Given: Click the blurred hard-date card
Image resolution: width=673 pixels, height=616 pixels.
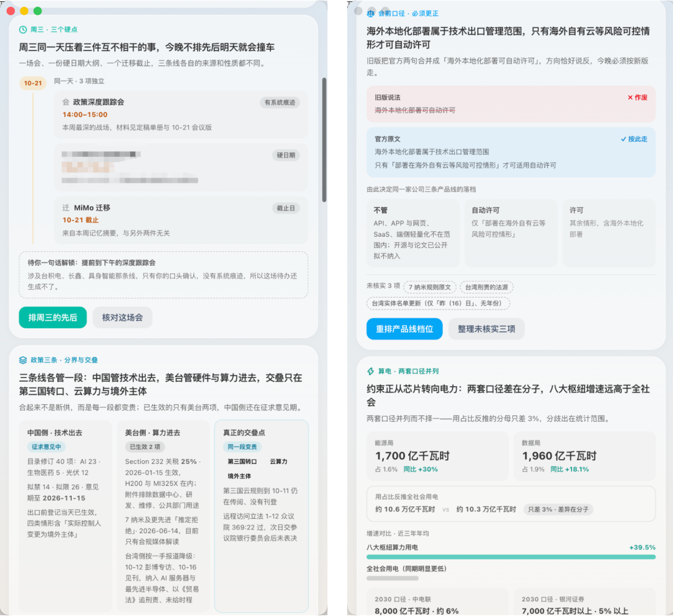Looking at the screenshot, I should click(181, 168).
